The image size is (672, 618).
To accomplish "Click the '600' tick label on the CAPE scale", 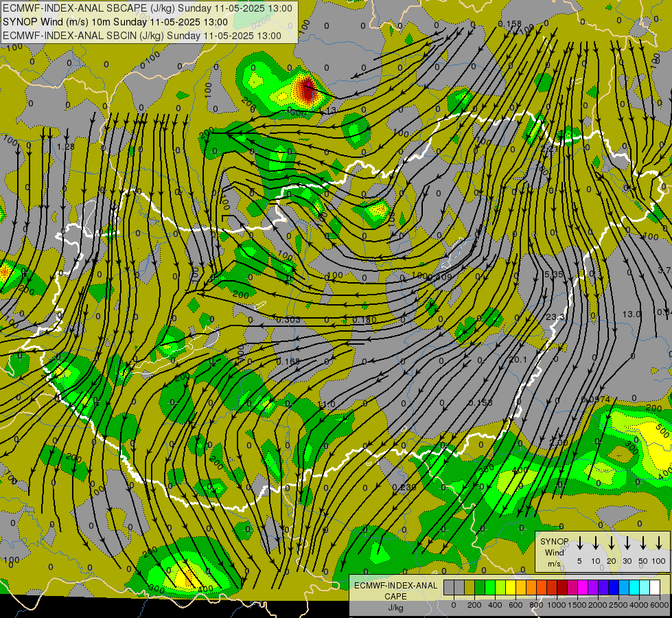I will 515,605.
